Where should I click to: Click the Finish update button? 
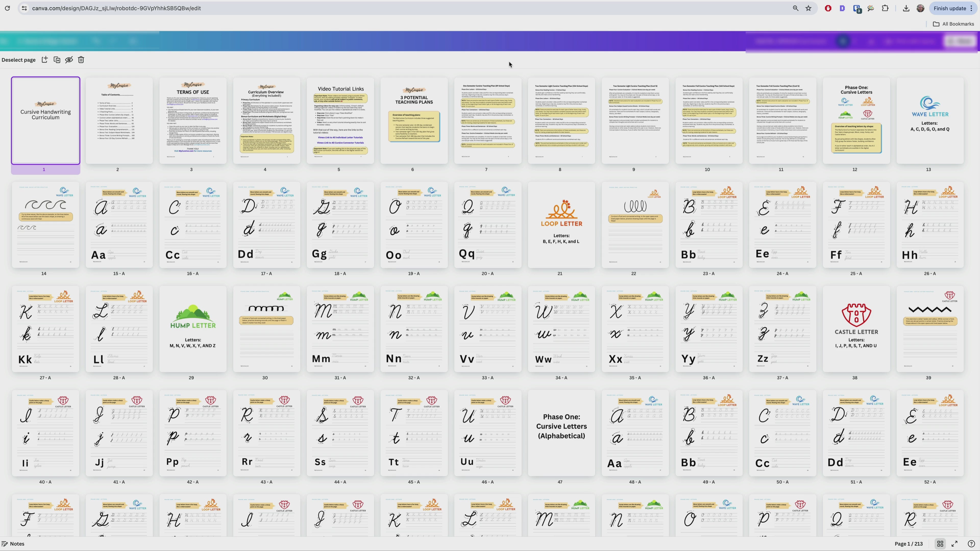pyautogui.click(x=950, y=8)
